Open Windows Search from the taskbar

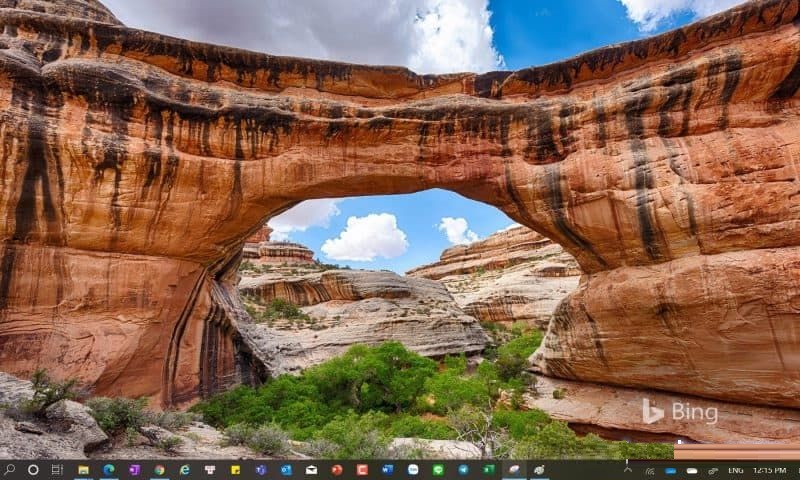9,470
